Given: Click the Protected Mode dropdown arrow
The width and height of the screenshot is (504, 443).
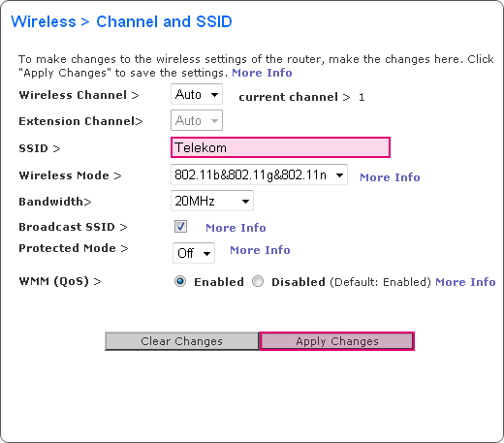Looking at the screenshot, I should click(206, 253).
